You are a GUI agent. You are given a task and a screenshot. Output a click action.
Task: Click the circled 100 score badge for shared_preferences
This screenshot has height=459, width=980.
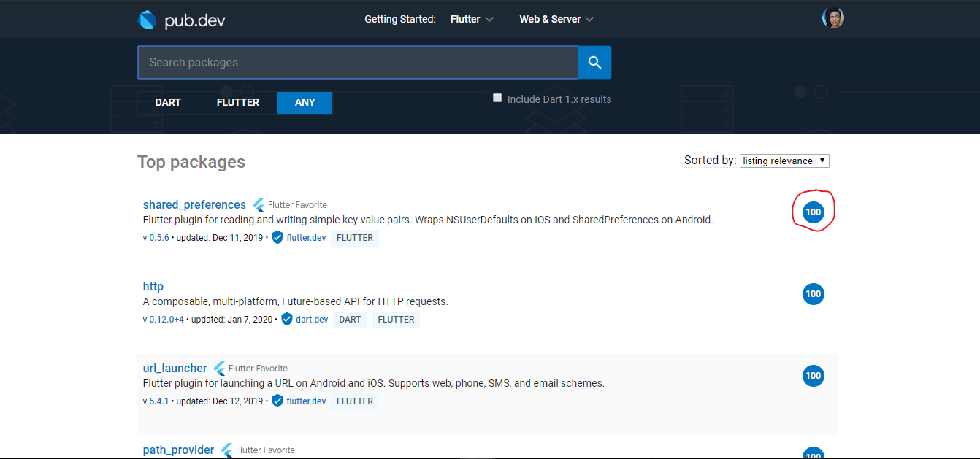click(813, 212)
